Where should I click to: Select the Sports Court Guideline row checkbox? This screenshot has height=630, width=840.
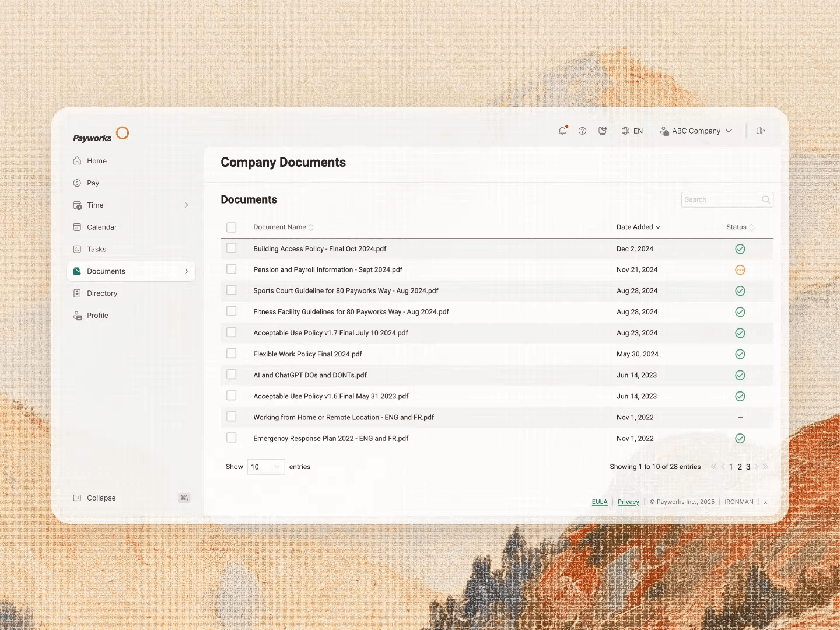click(x=232, y=290)
